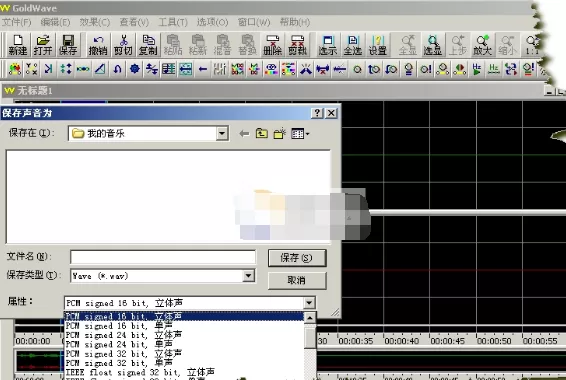The height and width of the screenshot is (380, 566).
Task: Go back using the dialog's back arrow
Action: tap(244, 134)
